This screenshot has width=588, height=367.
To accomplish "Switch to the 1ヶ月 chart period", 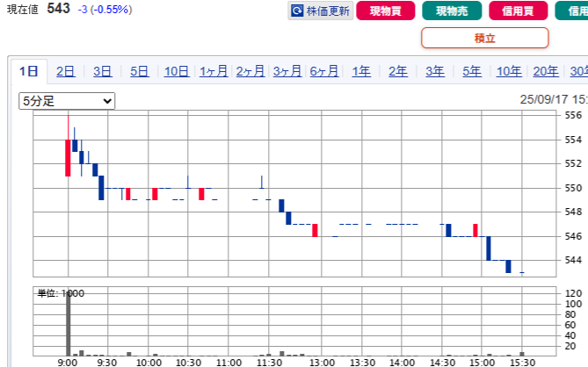I will click(x=214, y=71).
